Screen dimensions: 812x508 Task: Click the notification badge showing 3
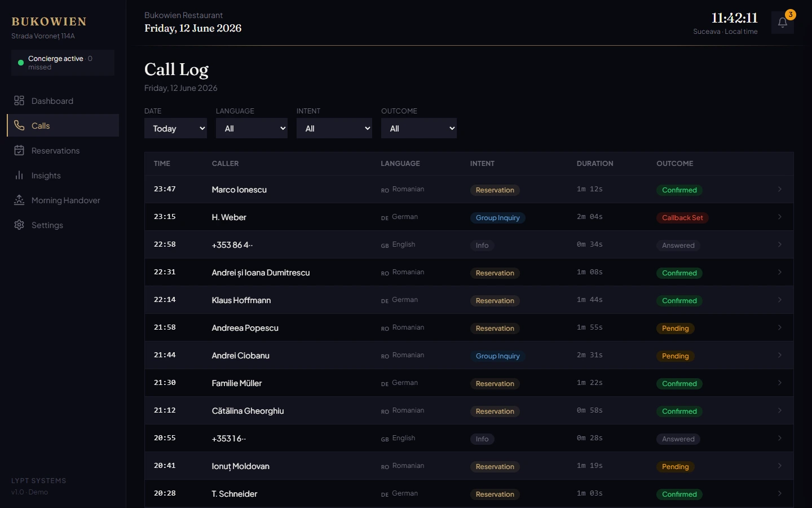click(791, 15)
